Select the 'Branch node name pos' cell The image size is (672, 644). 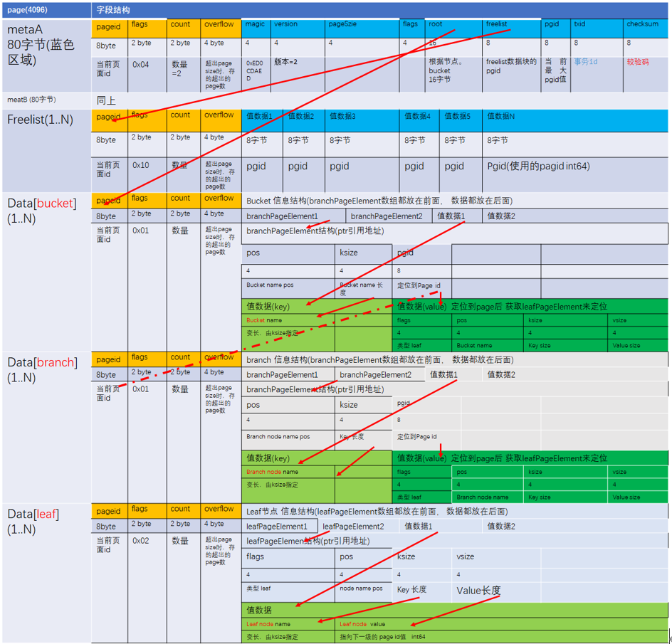pyautogui.click(x=288, y=440)
